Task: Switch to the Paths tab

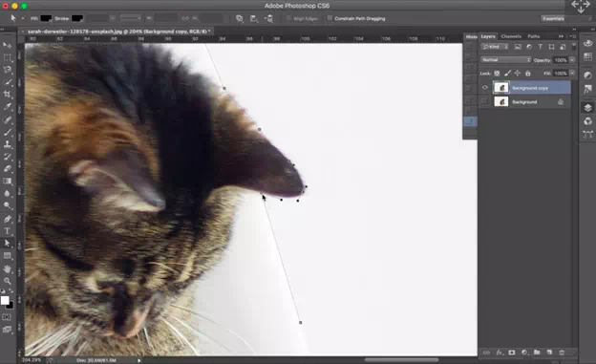Action: [533, 36]
